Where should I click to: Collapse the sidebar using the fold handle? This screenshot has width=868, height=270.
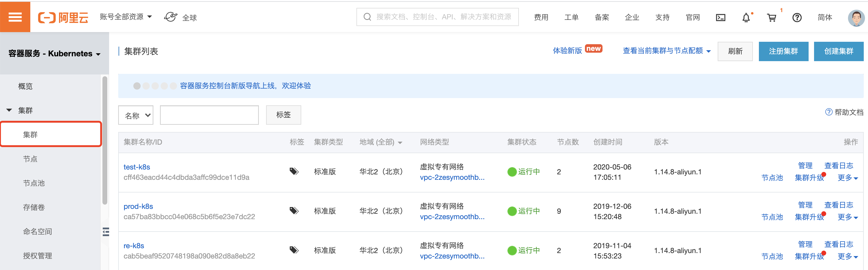(x=106, y=232)
